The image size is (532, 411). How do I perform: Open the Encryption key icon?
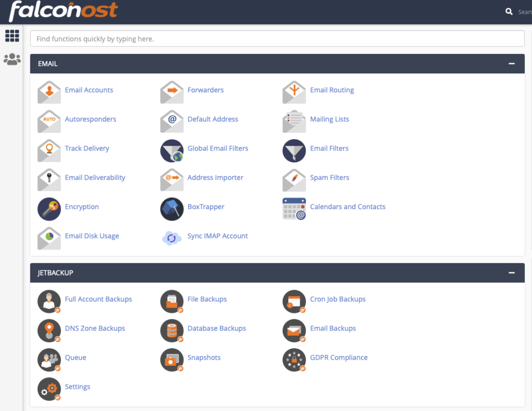click(49, 209)
